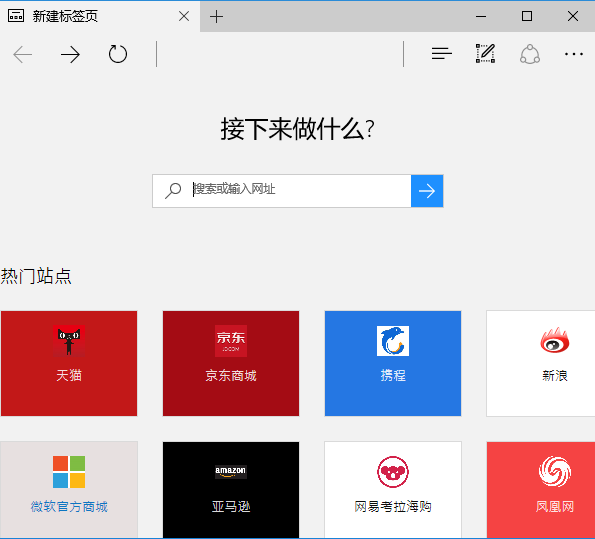This screenshot has width=595, height=539.
Task: Close the browser window
Action: point(573,16)
